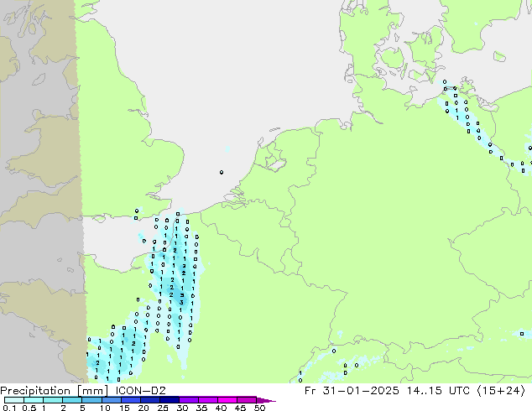Pick the 25–30 mm navy legend swatch
532x411 pixels.
(x=170, y=400)
